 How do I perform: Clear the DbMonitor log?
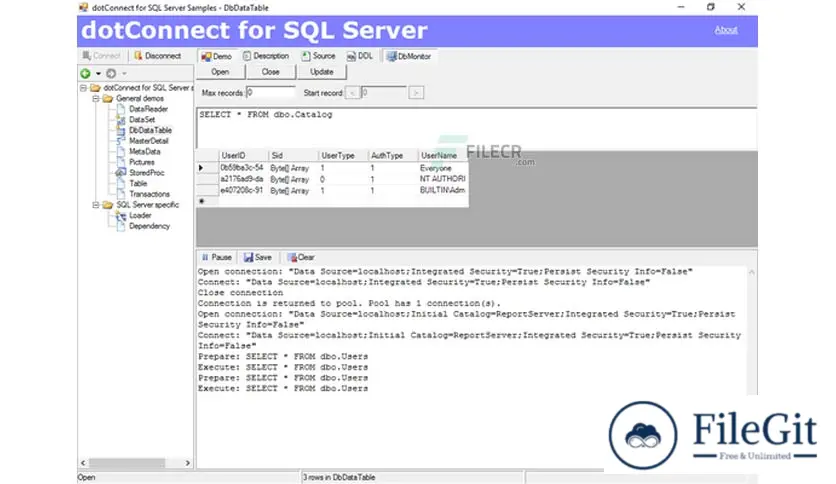[x=301, y=257]
